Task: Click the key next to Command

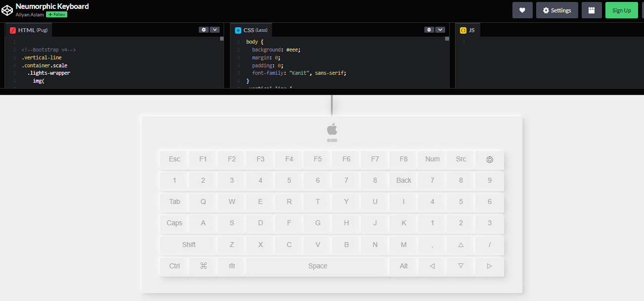Action: tap(232, 266)
